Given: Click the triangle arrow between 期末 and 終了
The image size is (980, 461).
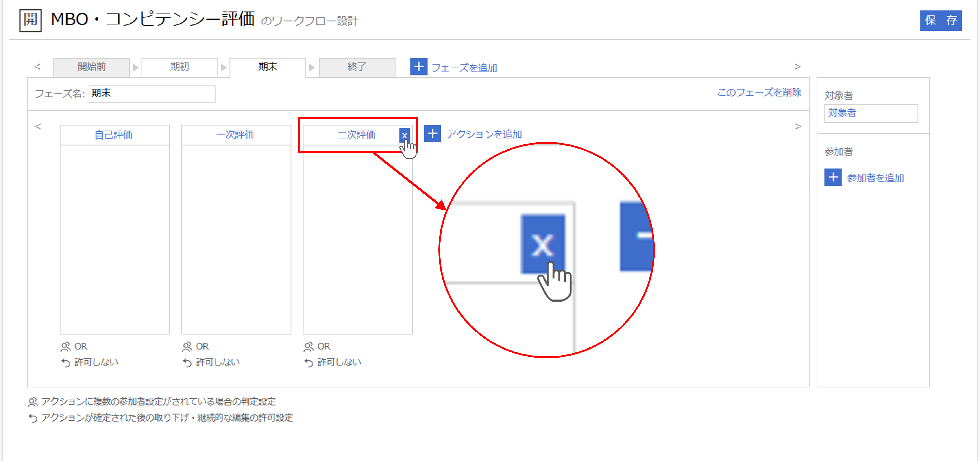Looking at the screenshot, I should click(x=312, y=68).
